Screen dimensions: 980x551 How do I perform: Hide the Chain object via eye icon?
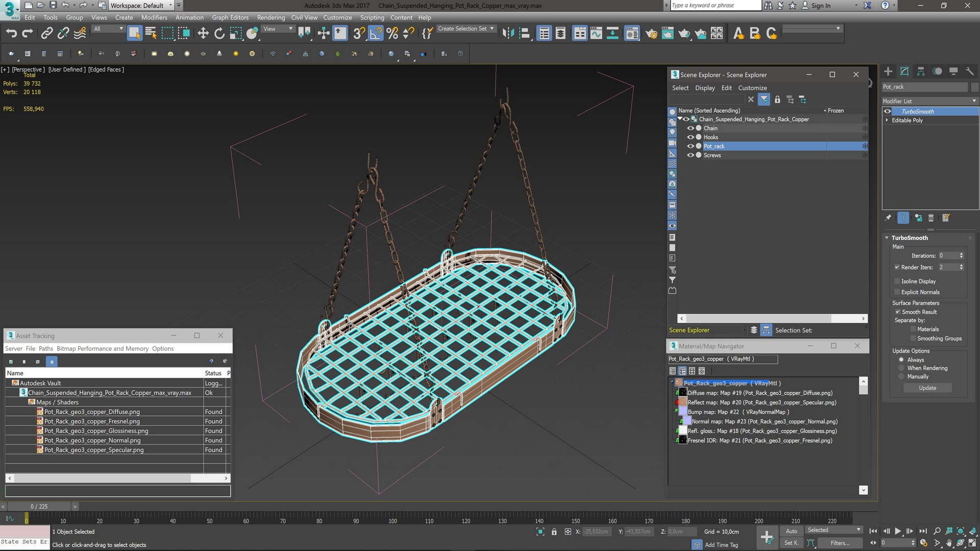[690, 129]
